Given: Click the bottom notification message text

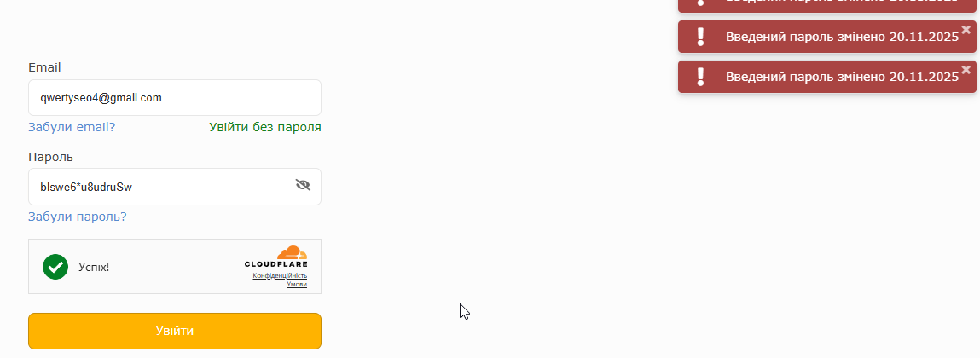Looking at the screenshot, I should click(842, 77).
